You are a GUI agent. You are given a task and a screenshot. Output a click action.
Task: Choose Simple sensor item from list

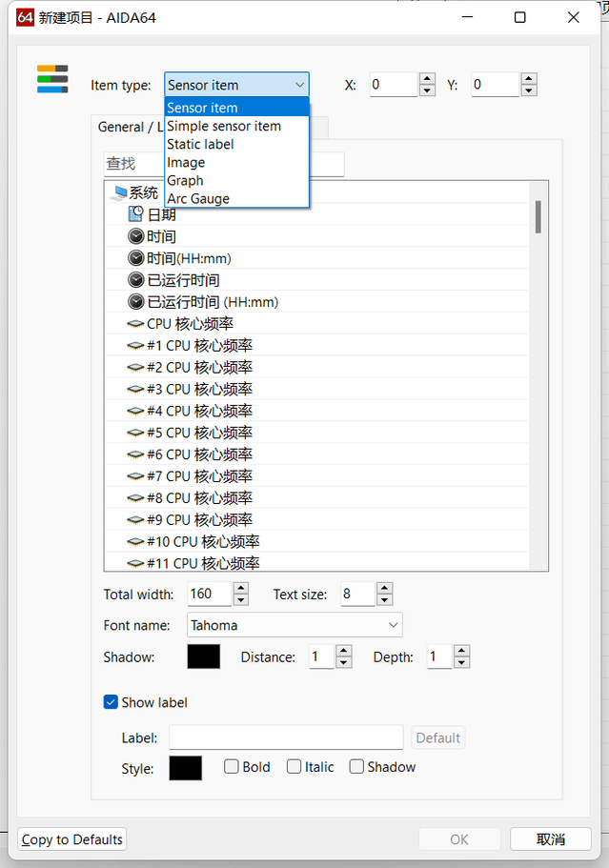coord(236,126)
